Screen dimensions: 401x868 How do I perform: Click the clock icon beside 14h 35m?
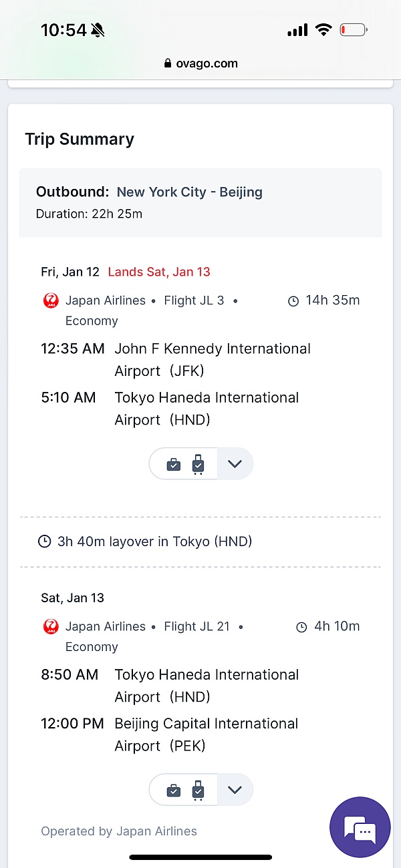(x=293, y=301)
